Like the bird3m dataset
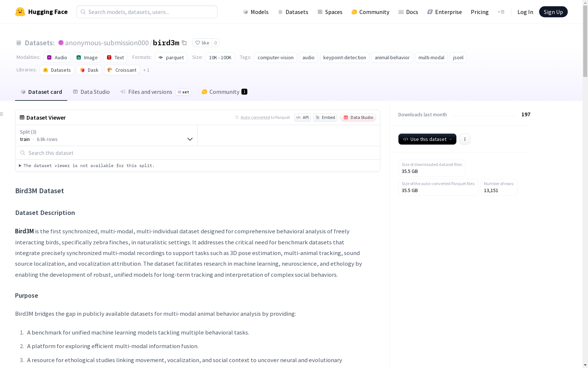This screenshot has height=368, width=588. (202, 43)
